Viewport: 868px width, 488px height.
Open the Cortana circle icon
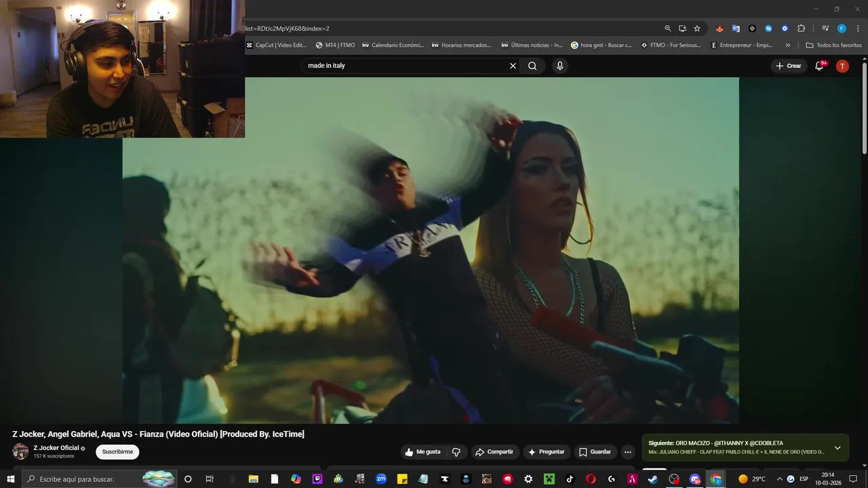(x=188, y=479)
